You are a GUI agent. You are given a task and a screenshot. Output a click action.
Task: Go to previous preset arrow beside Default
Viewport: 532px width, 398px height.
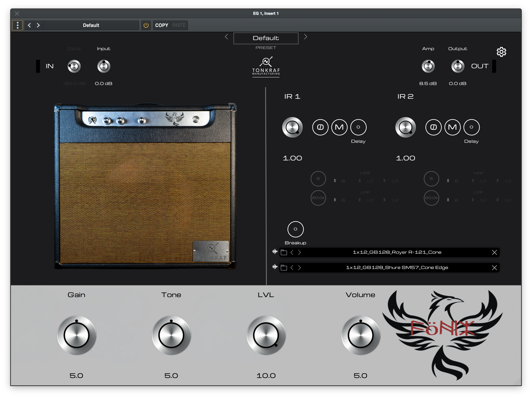226,37
